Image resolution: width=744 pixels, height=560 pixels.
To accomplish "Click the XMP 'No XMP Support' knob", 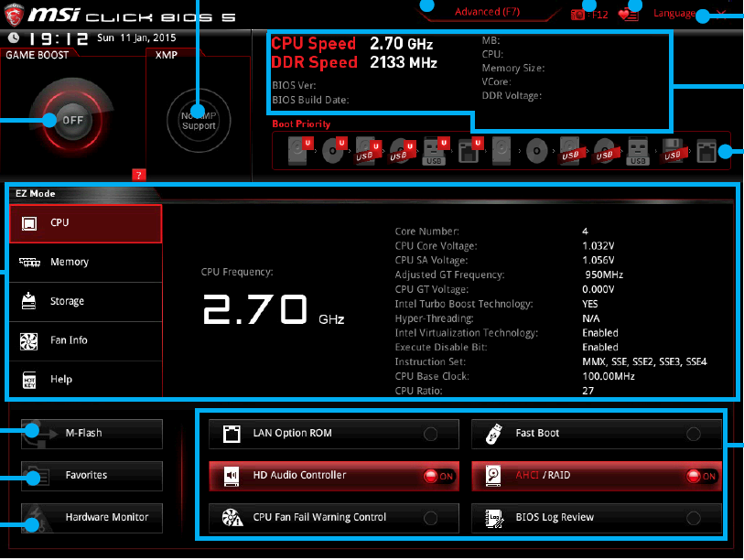I will (199, 121).
